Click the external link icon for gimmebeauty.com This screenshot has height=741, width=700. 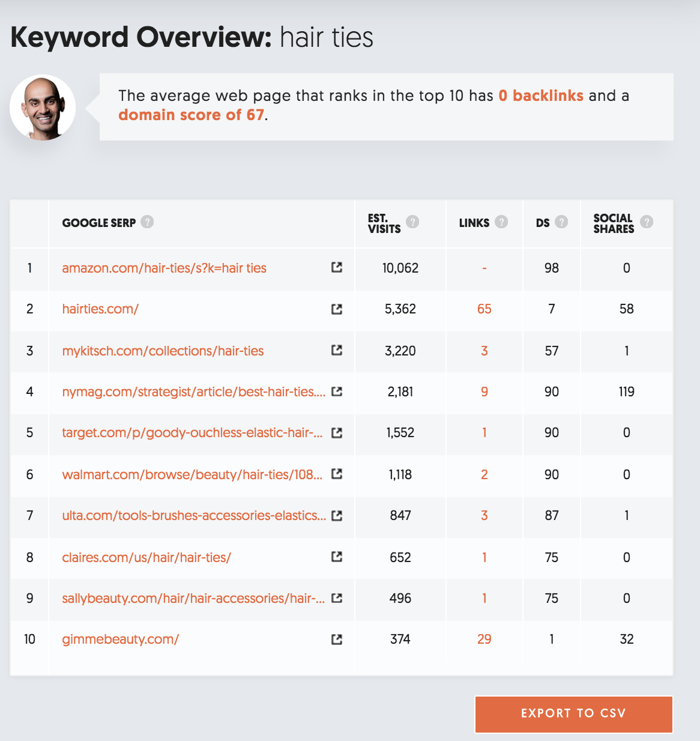(x=337, y=640)
